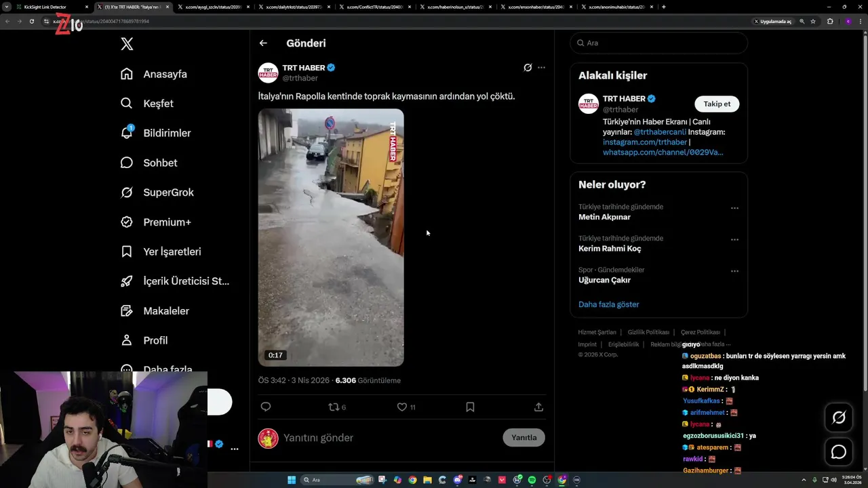Open trending topic Kerim Rahmi Koç
The width and height of the screenshot is (868, 488).
pyautogui.click(x=610, y=249)
